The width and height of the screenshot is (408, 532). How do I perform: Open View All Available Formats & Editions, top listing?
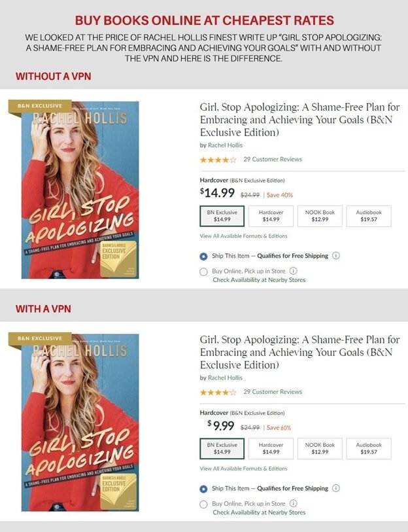coord(243,236)
